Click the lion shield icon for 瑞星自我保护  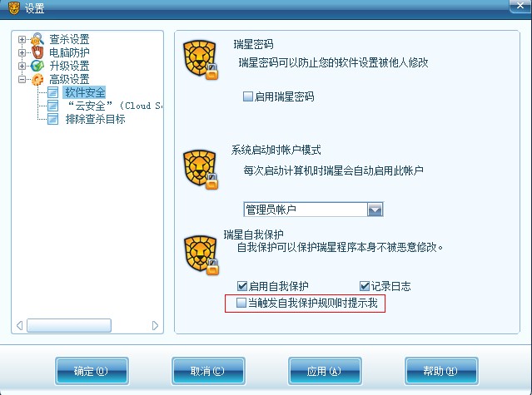click(201, 254)
